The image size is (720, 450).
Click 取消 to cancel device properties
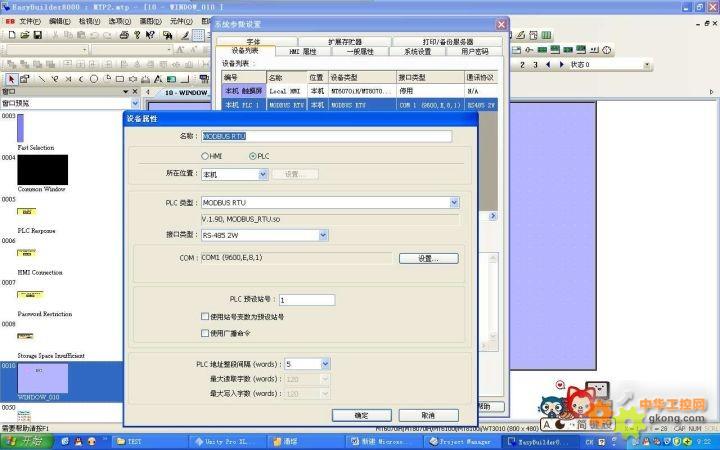tap(428, 415)
